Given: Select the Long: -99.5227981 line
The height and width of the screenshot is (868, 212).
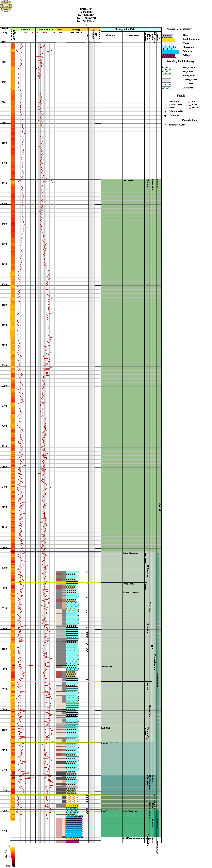Looking at the screenshot, I should (87, 18).
